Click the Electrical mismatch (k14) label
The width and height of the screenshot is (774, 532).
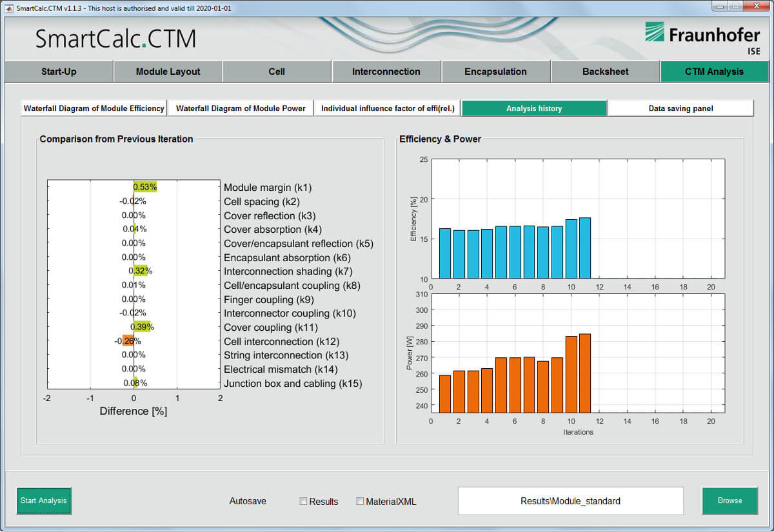(x=281, y=369)
